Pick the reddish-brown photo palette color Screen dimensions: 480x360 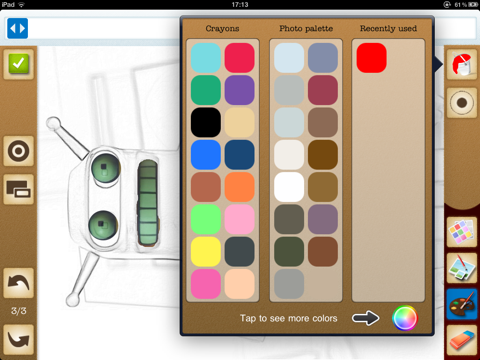(x=323, y=252)
